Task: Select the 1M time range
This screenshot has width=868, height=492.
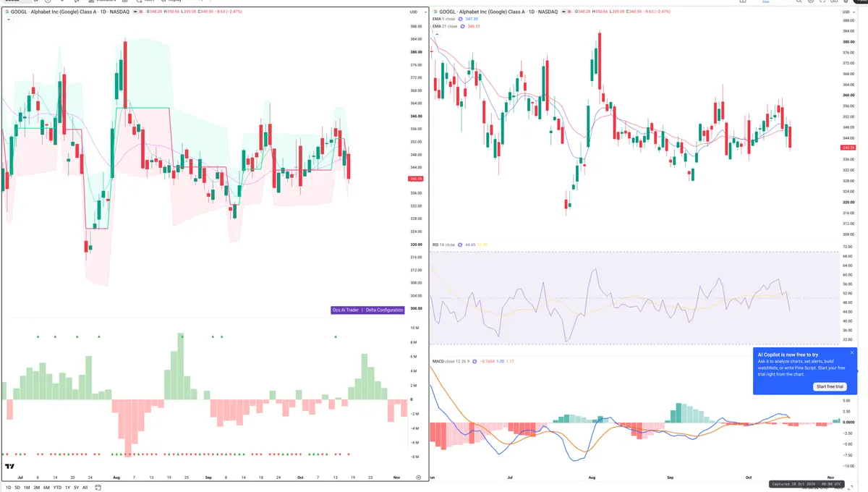Action: pyautogui.click(x=27, y=488)
